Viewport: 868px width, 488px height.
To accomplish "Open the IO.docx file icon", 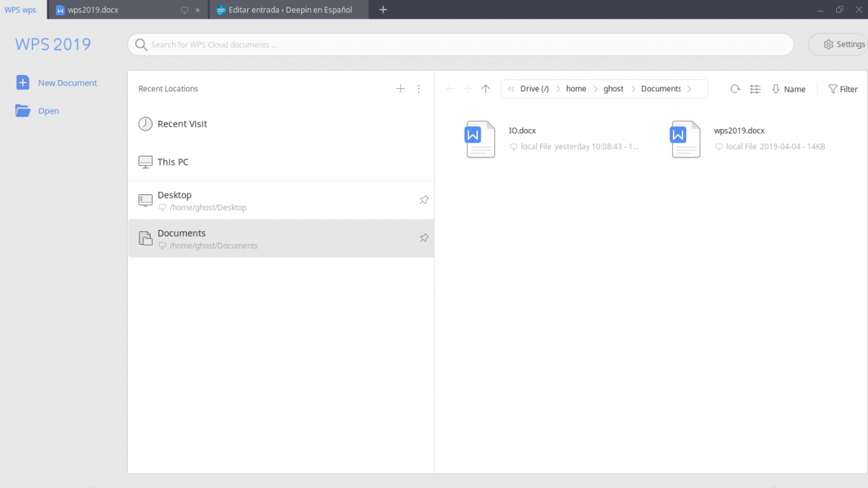I will (480, 139).
